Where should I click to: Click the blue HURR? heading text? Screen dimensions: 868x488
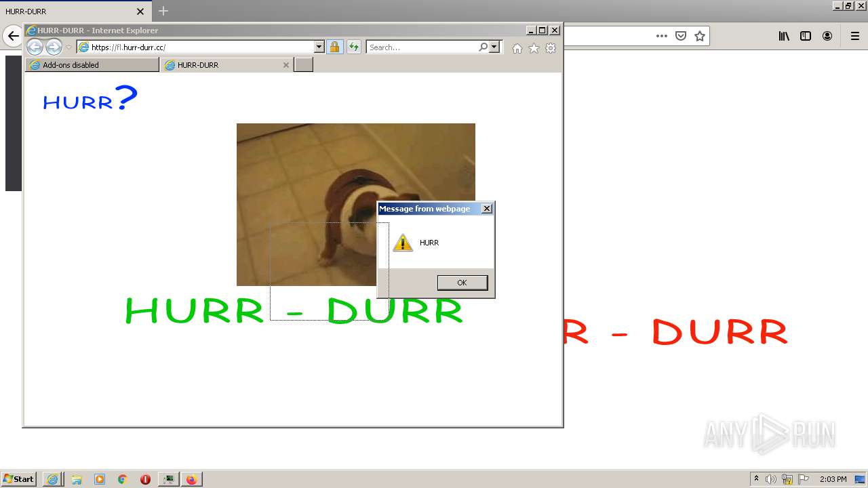[90, 99]
